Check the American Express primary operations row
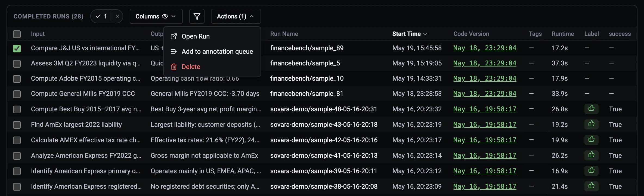 tap(17, 171)
